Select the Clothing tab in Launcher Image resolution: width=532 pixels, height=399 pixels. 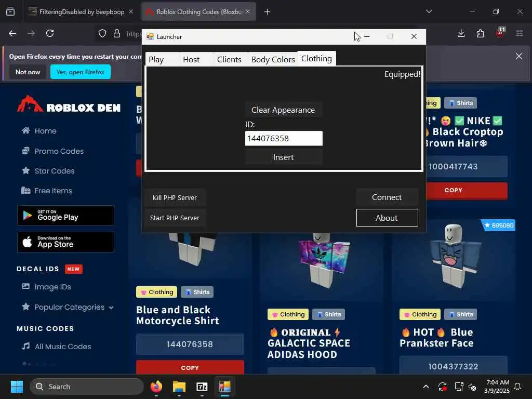(x=316, y=58)
